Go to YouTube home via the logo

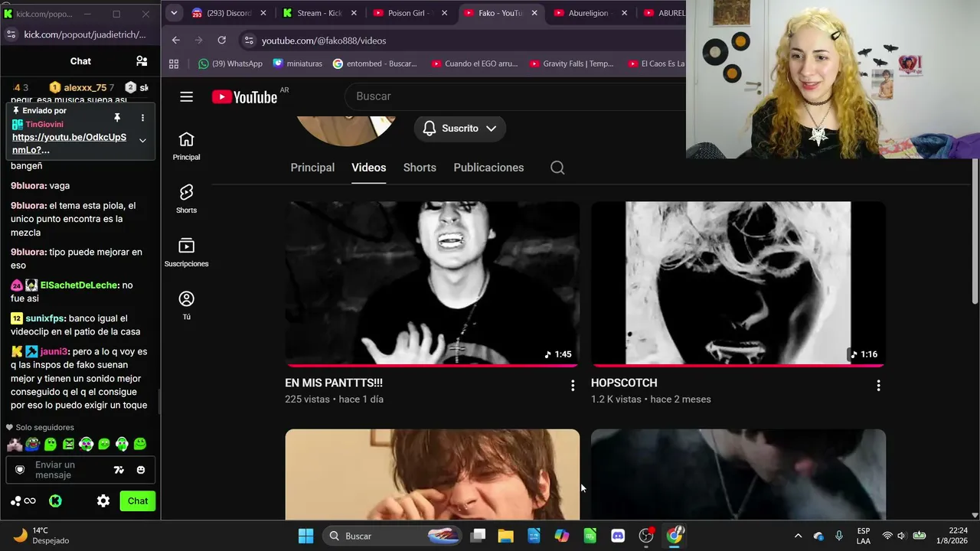244,96
